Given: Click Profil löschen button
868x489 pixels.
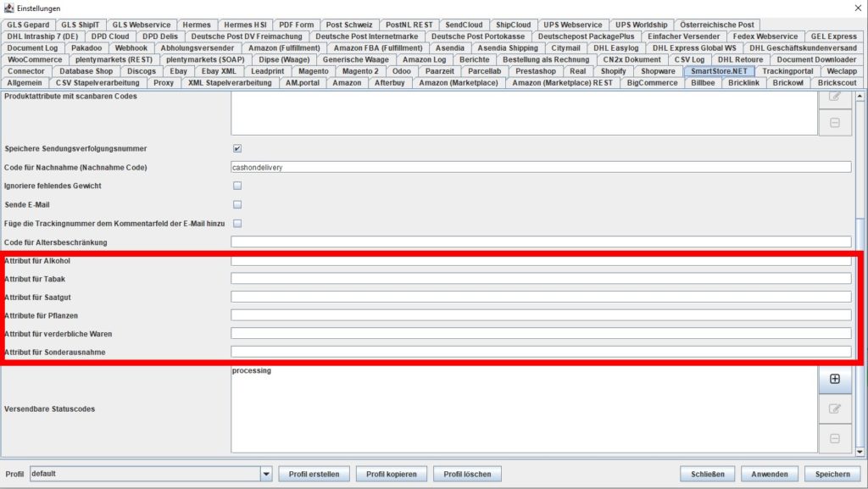Looking at the screenshot, I should [467, 474].
